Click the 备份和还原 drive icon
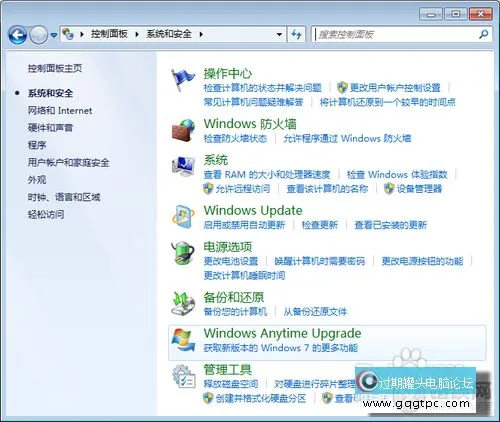This screenshot has width=500, height=422. pyautogui.click(x=183, y=304)
